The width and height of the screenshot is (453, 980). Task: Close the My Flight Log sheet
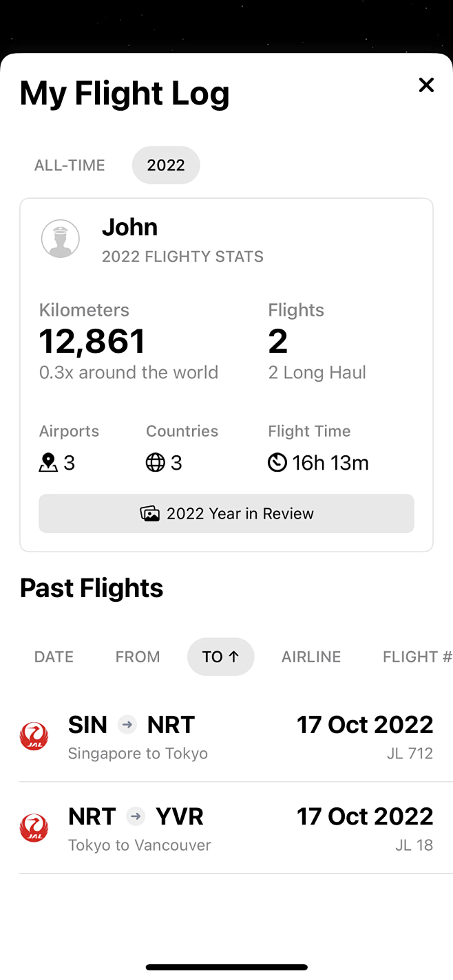point(426,85)
